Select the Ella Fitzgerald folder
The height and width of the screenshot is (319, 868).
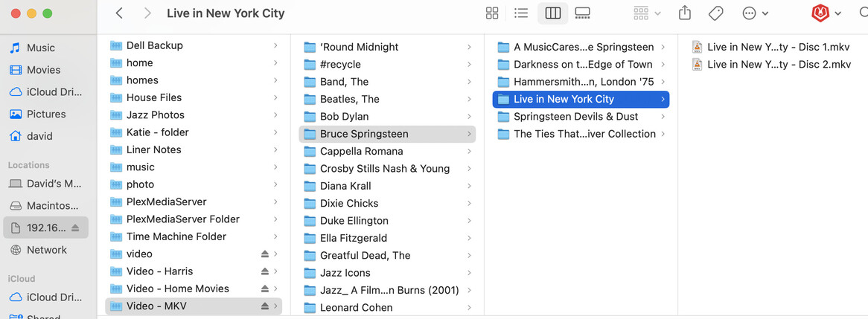353,238
